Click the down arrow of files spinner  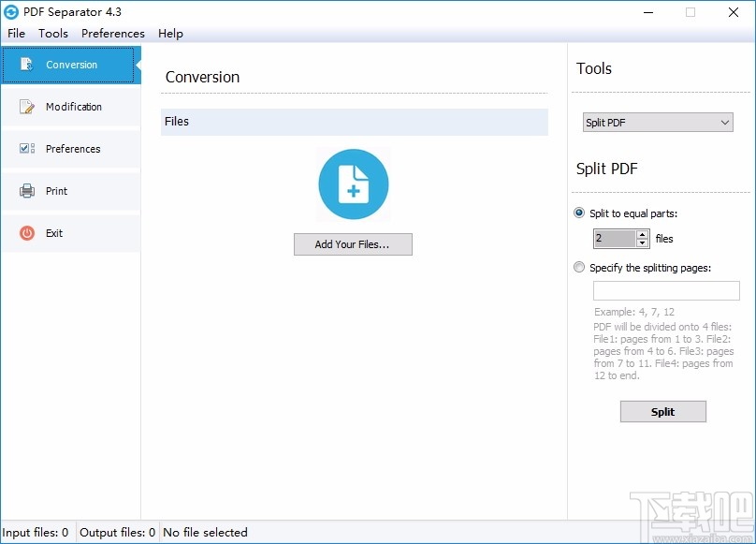click(640, 243)
